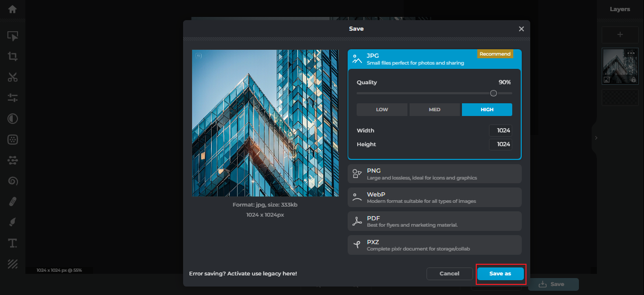Select the Arrange/Move tool
This screenshot has width=644, height=295.
click(13, 36)
